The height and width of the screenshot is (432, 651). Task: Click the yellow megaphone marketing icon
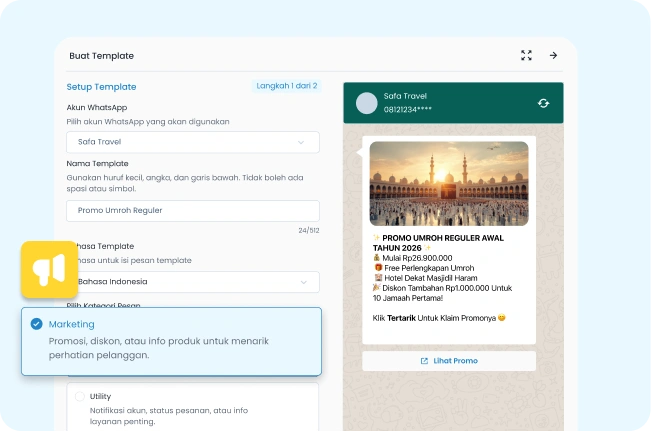(x=49, y=270)
